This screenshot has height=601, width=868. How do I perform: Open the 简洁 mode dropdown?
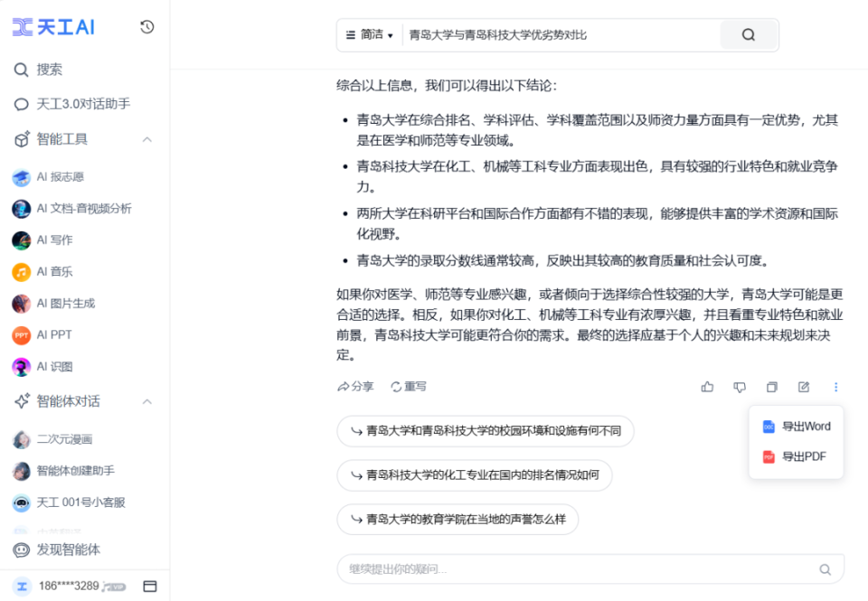click(369, 35)
